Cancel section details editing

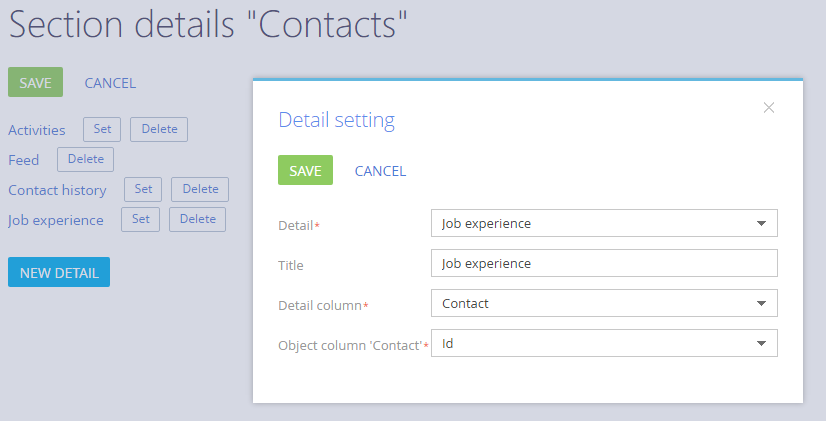[x=110, y=83]
